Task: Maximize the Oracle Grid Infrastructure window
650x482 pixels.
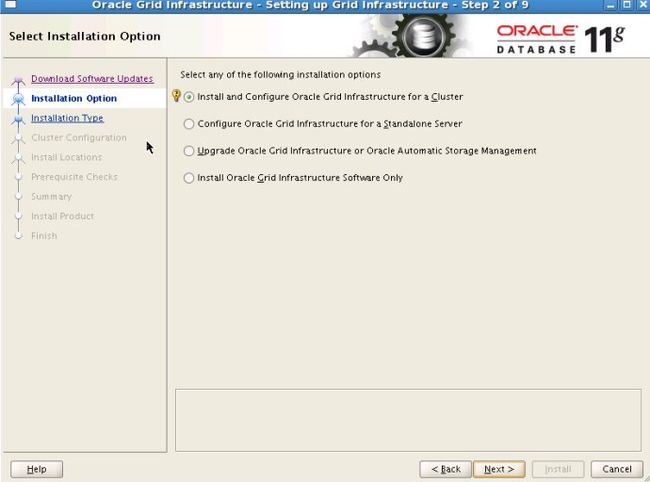Action: pos(627,5)
